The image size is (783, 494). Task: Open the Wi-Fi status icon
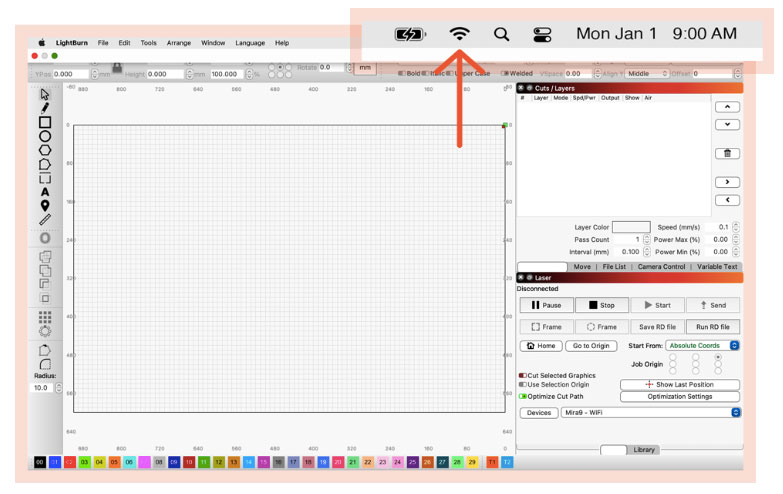[x=459, y=34]
